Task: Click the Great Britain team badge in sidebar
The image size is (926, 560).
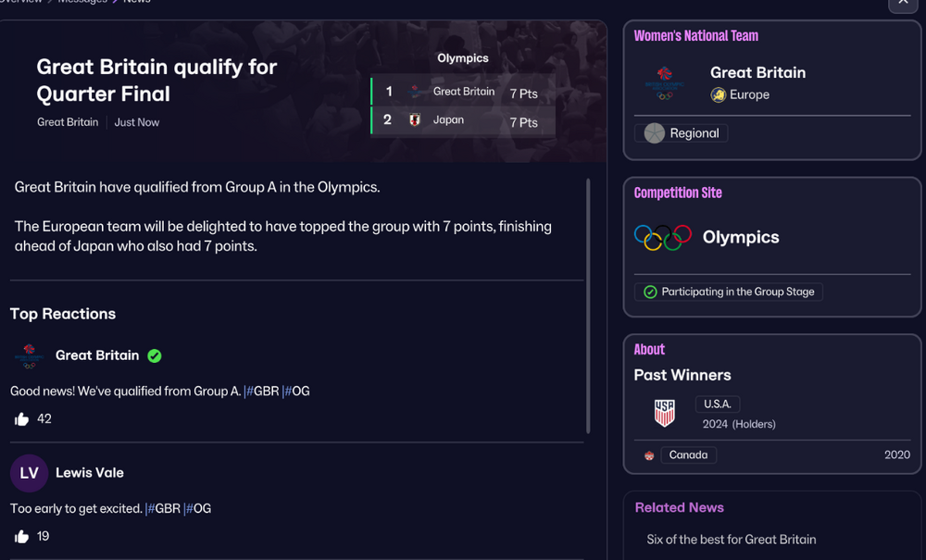Action: 664,83
